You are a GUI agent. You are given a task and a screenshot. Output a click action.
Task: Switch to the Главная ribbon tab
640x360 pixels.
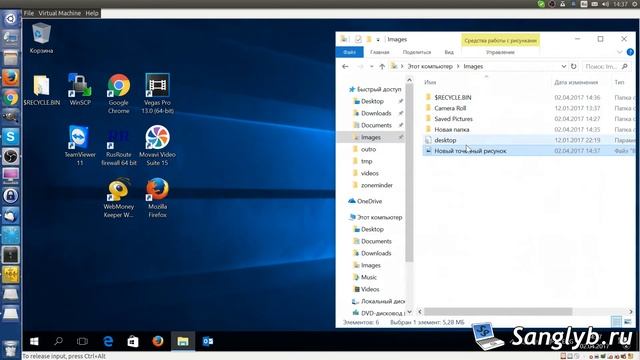[380, 52]
